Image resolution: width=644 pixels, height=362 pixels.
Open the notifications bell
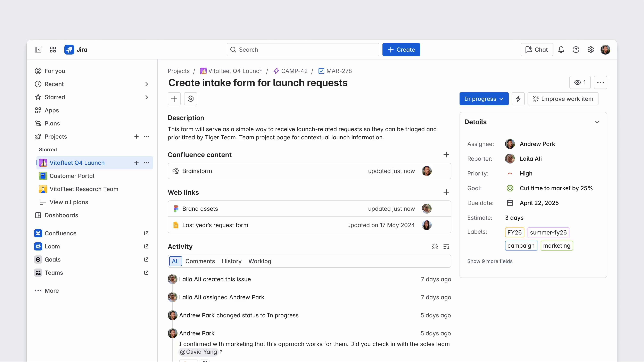(x=561, y=49)
